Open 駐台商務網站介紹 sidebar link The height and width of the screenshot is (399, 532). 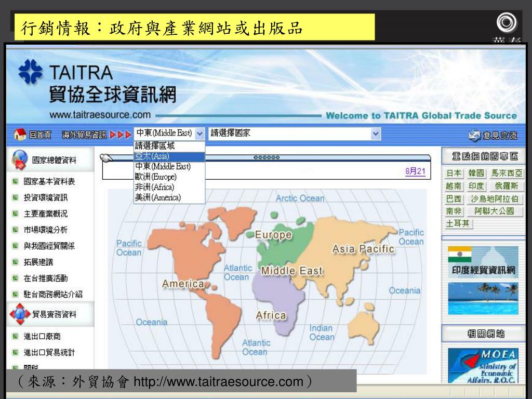coord(53,294)
